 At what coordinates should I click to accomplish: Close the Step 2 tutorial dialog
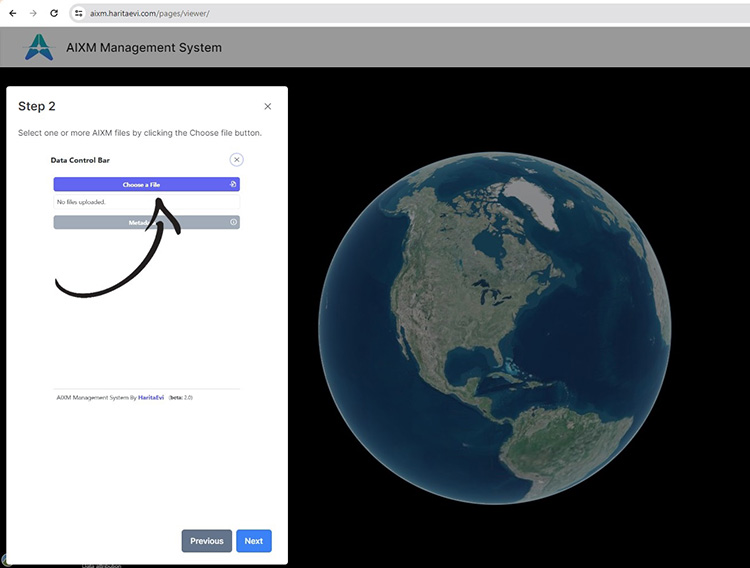click(267, 106)
